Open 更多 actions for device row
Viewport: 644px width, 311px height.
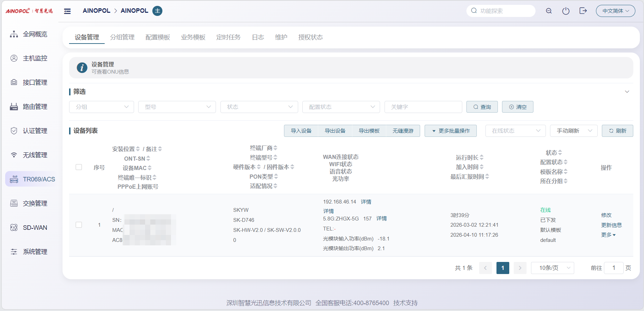(x=608, y=235)
